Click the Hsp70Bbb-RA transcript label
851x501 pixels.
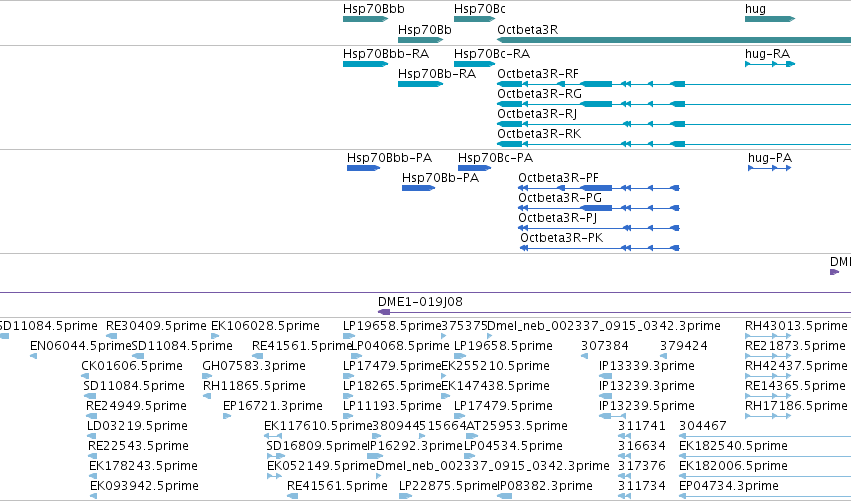pyautogui.click(x=386, y=54)
